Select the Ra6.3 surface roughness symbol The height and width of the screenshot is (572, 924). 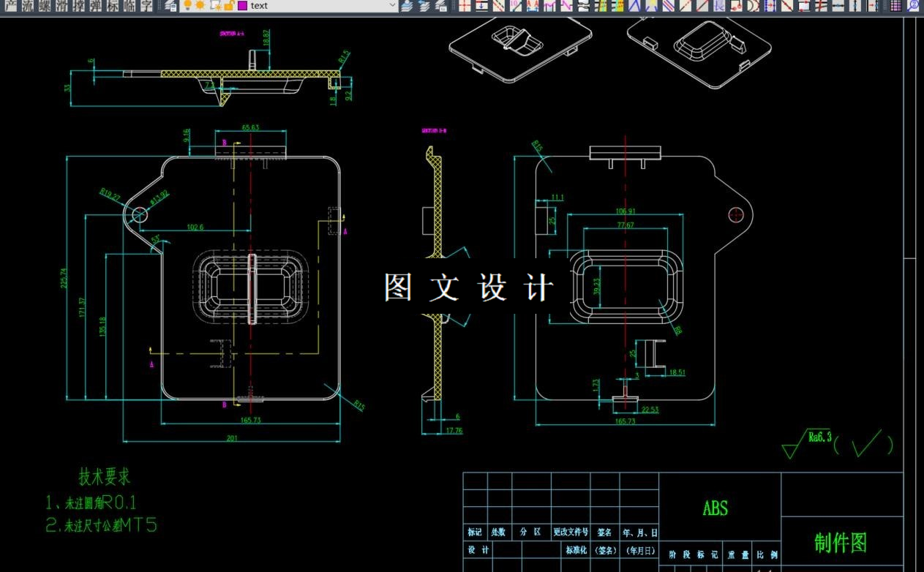[x=808, y=443]
